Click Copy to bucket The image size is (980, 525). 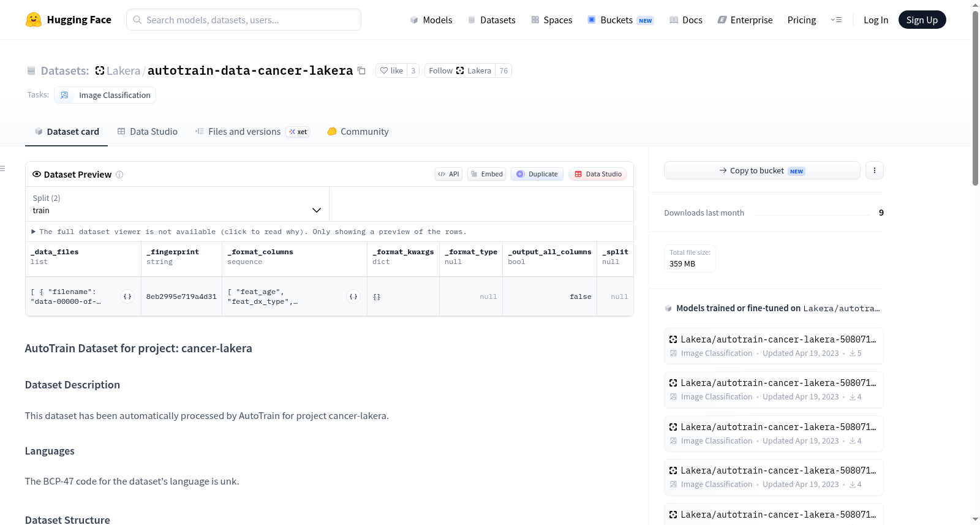762,170
